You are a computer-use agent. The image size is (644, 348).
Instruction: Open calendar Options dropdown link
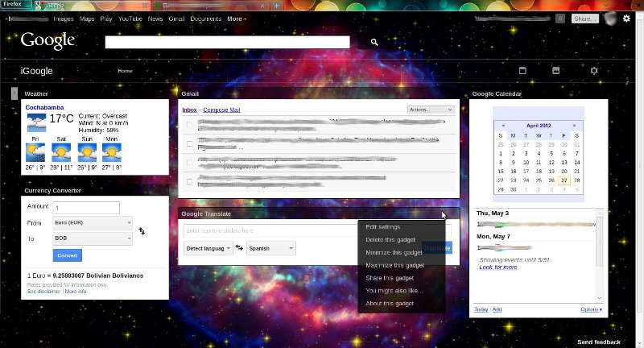point(592,309)
